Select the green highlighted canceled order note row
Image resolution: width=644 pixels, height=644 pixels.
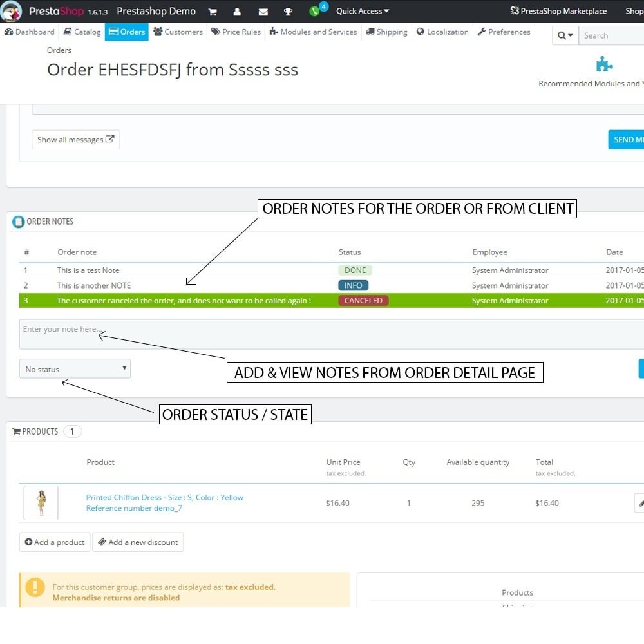pos(184,301)
